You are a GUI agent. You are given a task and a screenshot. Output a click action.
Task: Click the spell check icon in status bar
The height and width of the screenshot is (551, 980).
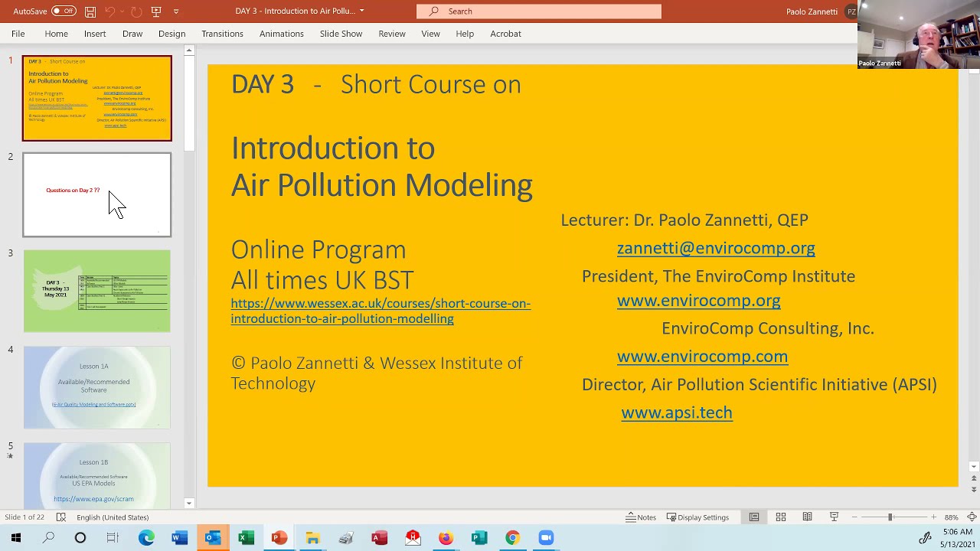(61, 517)
